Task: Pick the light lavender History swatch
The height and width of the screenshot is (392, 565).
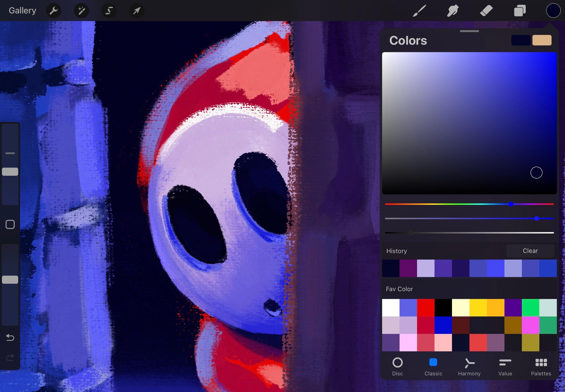Action: (426, 268)
